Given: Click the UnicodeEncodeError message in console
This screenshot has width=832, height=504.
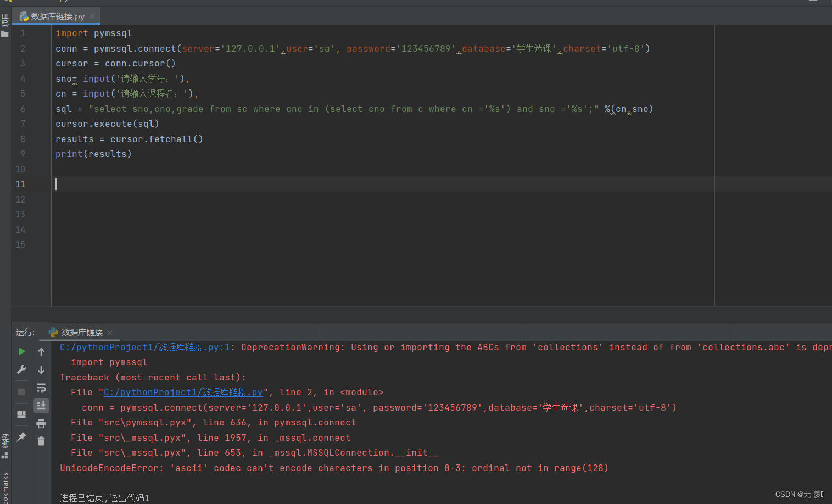Looking at the screenshot, I should [334, 468].
